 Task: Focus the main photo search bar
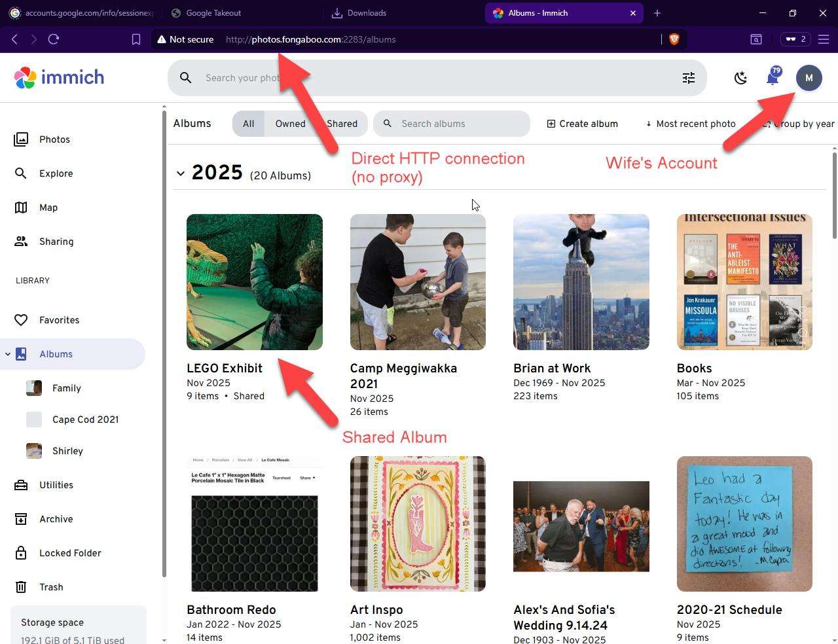[x=437, y=78]
